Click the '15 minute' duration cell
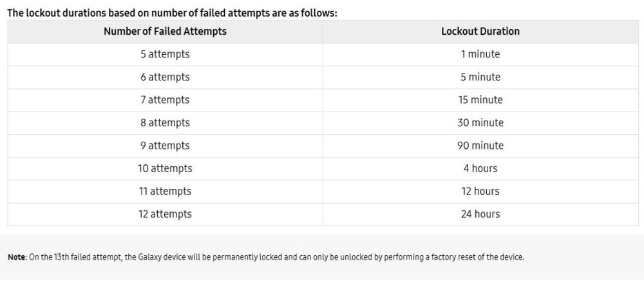This screenshot has height=281, width=644. coord(480,101)
